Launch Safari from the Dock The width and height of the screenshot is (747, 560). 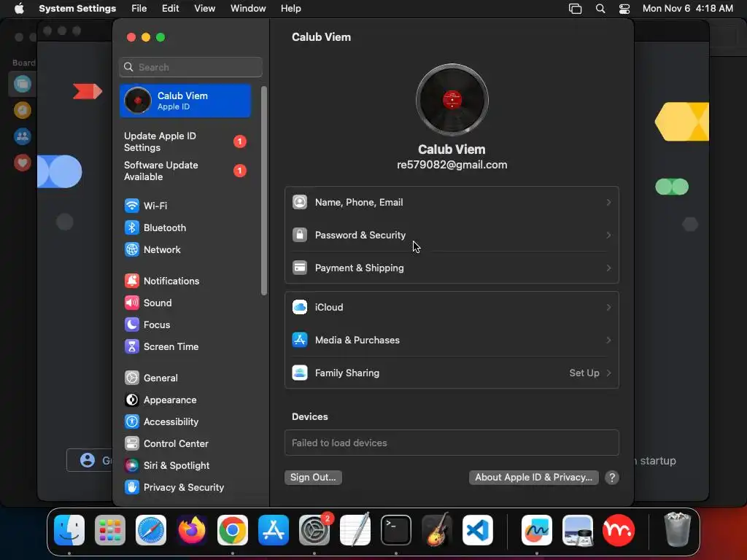pyautogui.click(x=151, y=530)
